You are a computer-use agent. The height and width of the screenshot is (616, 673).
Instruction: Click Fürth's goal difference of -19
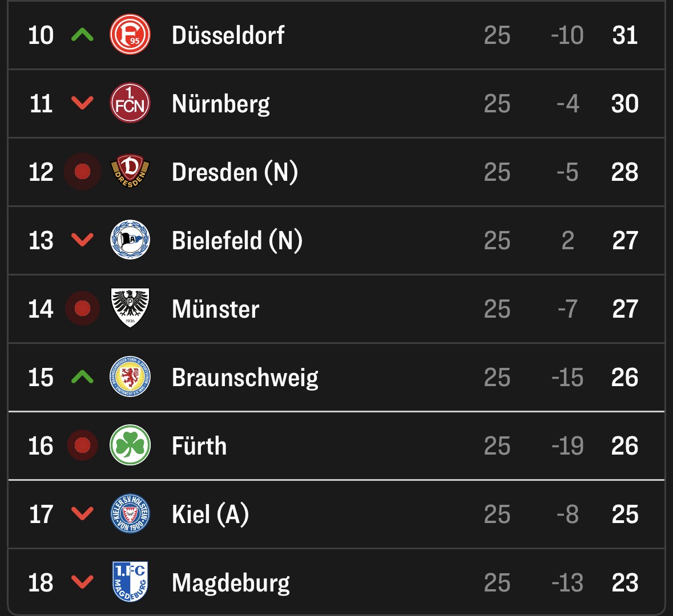click(567, 446)
